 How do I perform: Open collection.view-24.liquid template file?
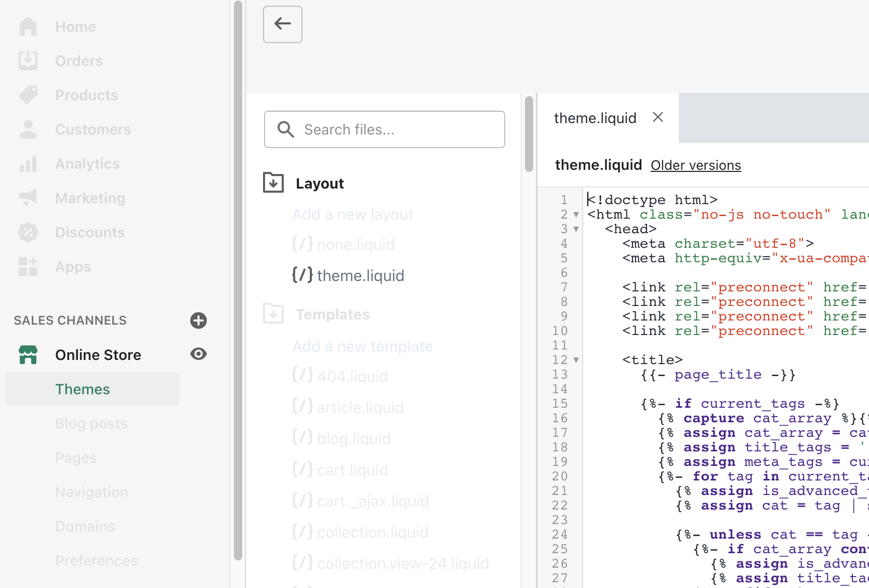click(403, 564)
